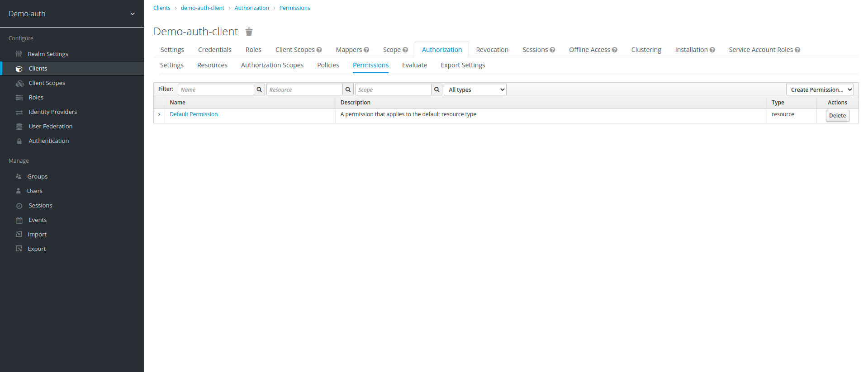This screenshot has width=868, height=372.
Task: Click the Resource filter search magnifier icon
Action: (348, 89)
